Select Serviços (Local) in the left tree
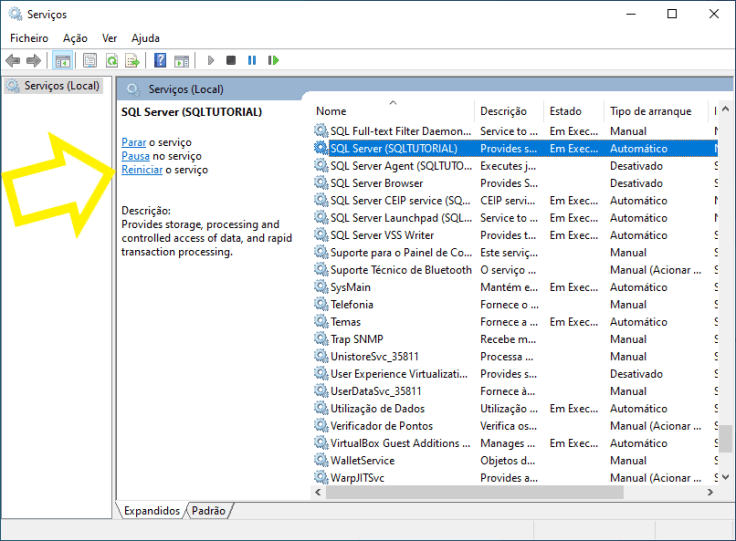The width and height of the screenshot is (736, 541). [61, 86]
